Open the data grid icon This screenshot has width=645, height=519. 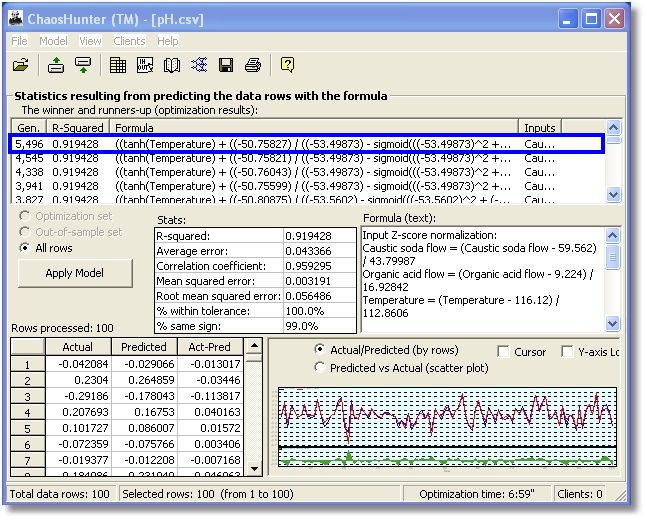(x=118, y=65)
